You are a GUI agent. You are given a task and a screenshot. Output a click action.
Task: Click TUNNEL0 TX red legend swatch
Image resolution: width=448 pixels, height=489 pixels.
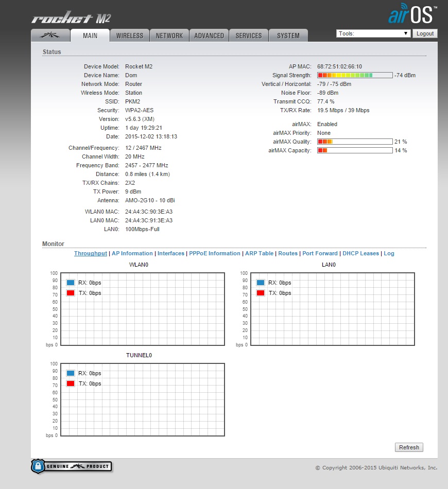click(71, 383)
